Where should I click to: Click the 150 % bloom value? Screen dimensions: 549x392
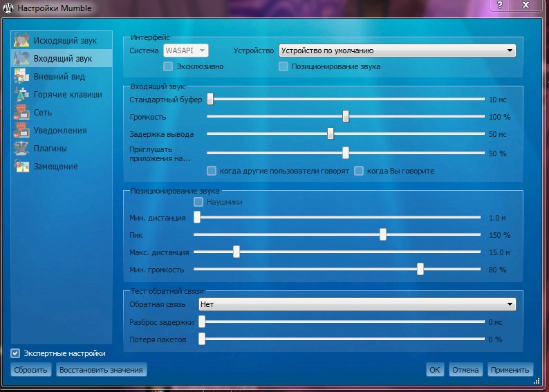pos(500,235)
